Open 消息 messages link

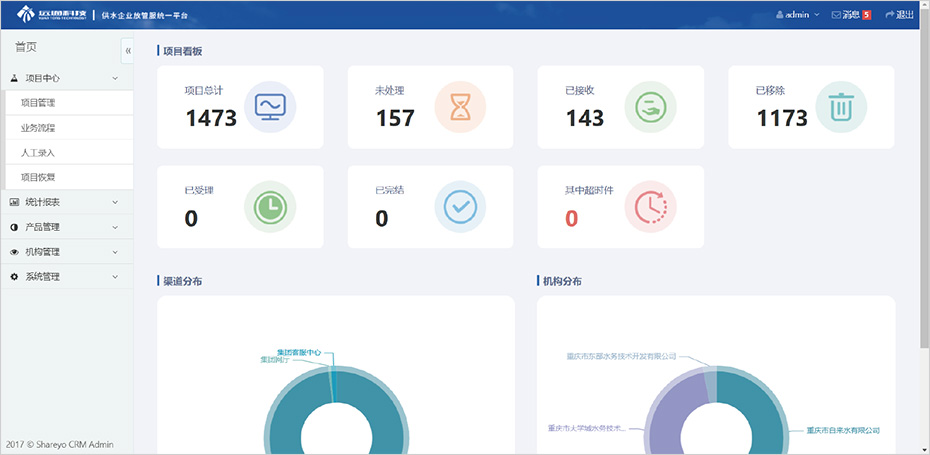851,15
